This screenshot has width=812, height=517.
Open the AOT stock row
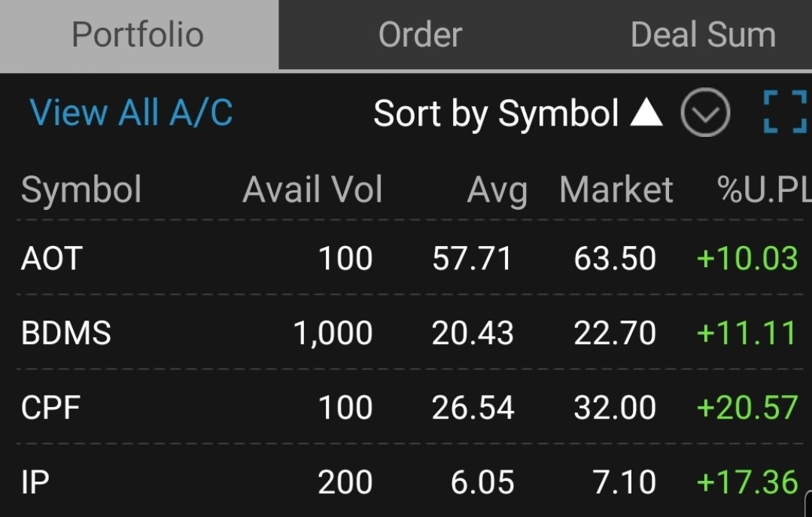tap(51, 259)
